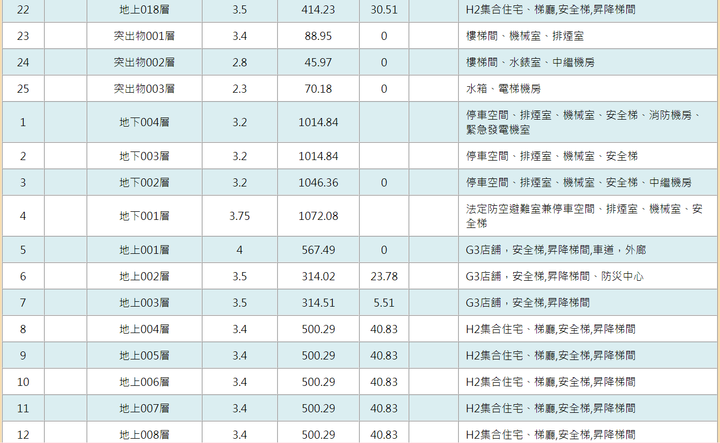
Task: Select the usage text ending with 車道,外廊
Action: point(556,250)
